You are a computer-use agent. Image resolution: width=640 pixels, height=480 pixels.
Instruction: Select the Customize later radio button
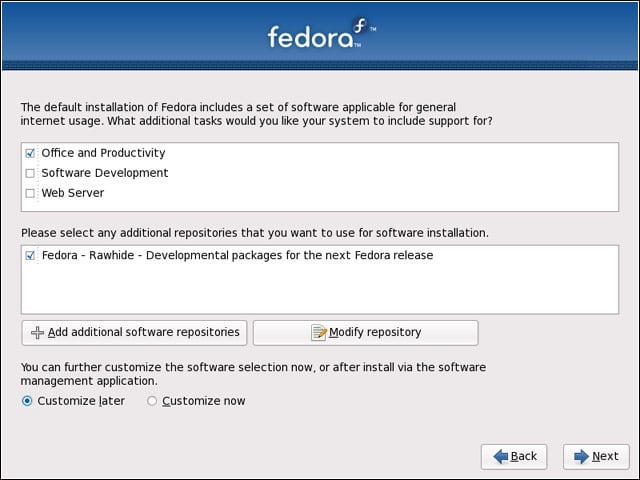click(27, 401)
